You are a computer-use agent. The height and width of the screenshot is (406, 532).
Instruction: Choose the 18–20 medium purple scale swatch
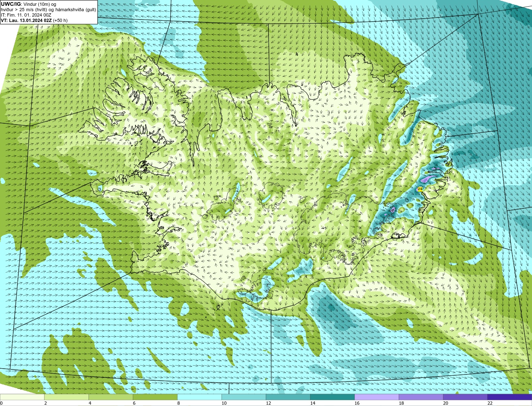click(x=421, y=397)
